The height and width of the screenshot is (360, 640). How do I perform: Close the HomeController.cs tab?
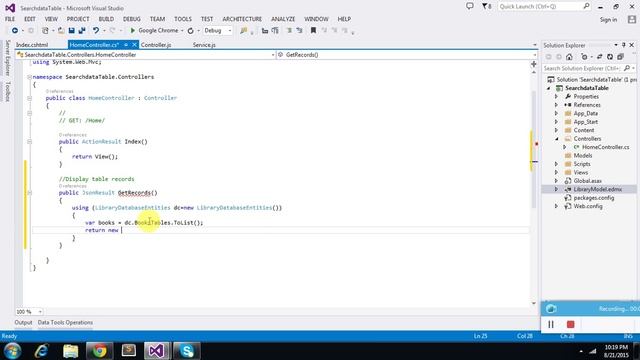point(134,45)
